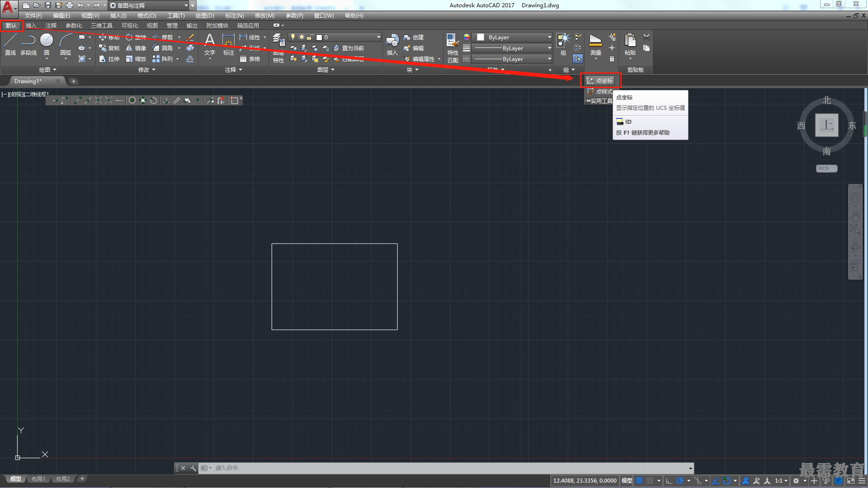Toggle drawing grid display in status bar
The height and width of the screenshot is (488, 868).
coord(639,481)
